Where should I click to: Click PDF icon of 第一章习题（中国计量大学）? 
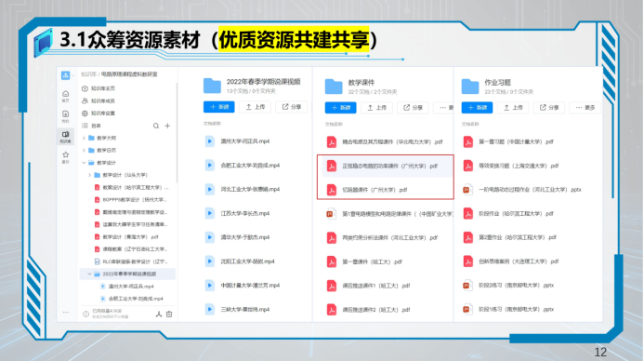(467, 141)
